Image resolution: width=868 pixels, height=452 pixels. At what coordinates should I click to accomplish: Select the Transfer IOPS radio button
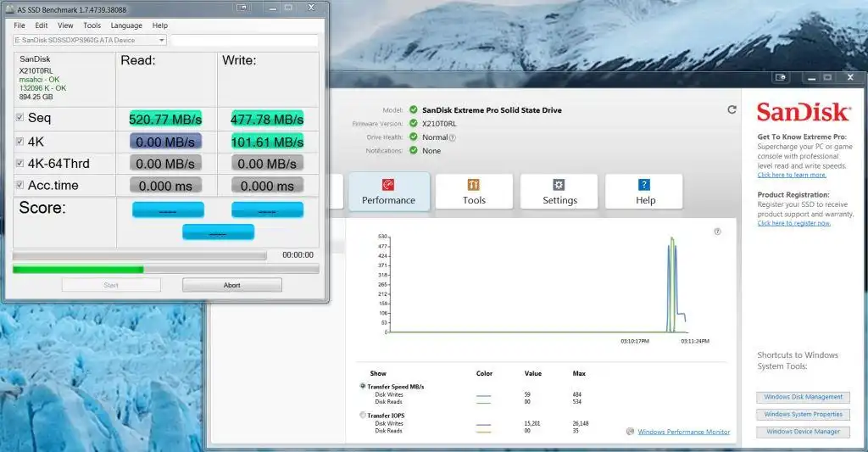pyautogui.click(x=363, y=415)
